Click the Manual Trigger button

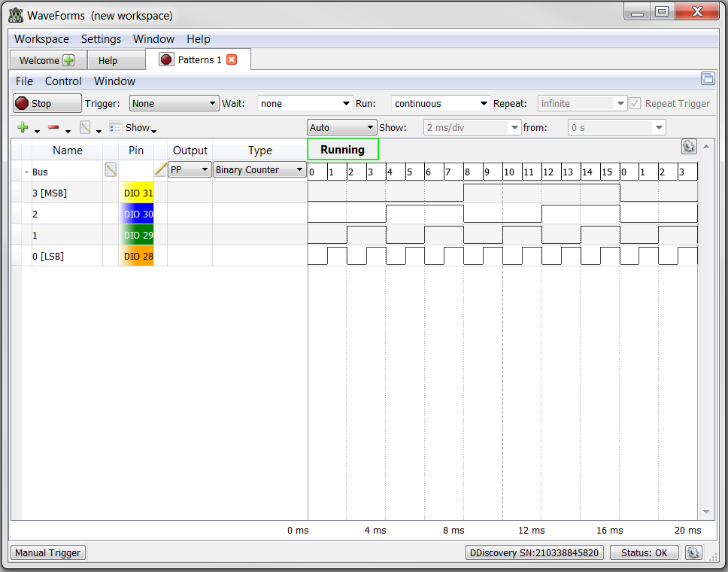tap(48, 553)
